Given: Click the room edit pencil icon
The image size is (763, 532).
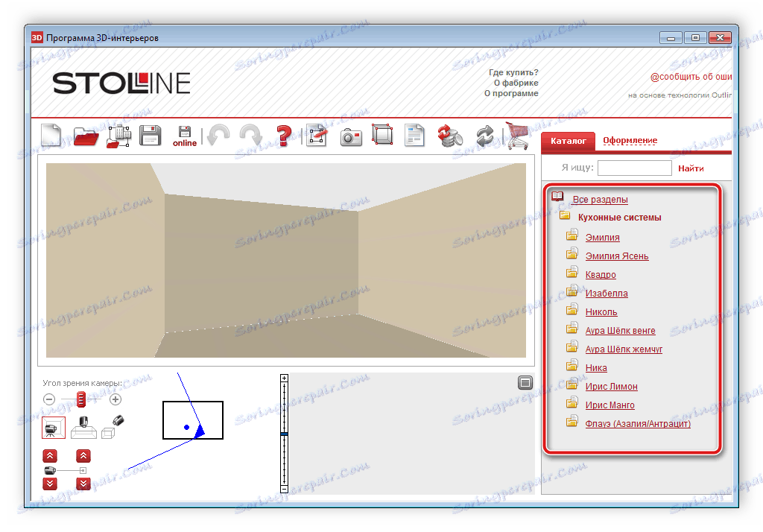Looking at the screenshot, I should coord(317,136).
